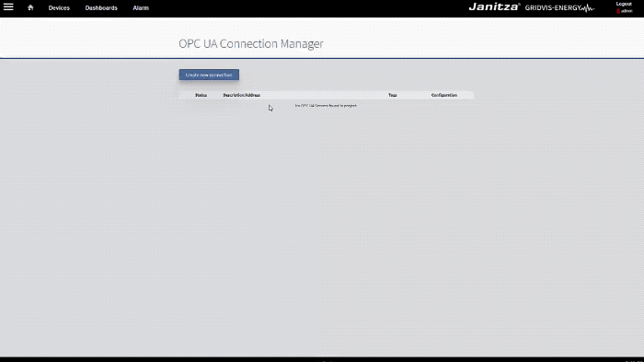644x362 pixels.
Task: Click the pulse waveform icon after GRIDVIS-ENERGY
Action: tap(588, 7)
